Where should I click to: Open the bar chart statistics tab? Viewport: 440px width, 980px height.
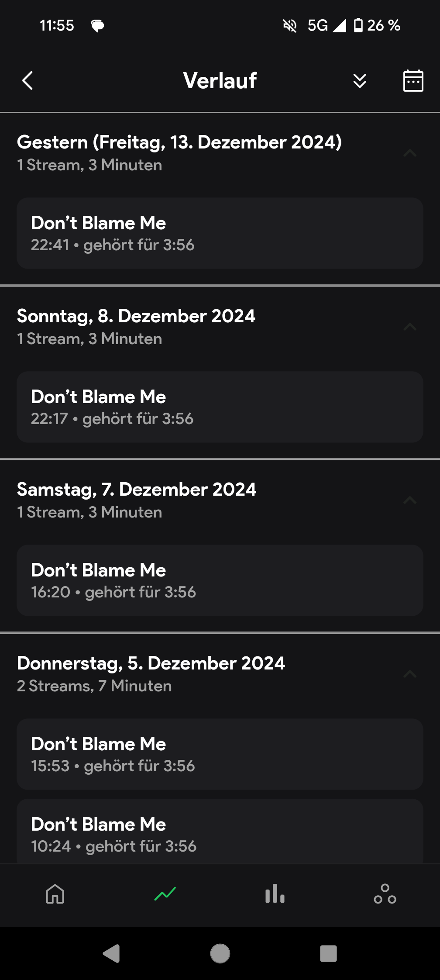point(275,894)
